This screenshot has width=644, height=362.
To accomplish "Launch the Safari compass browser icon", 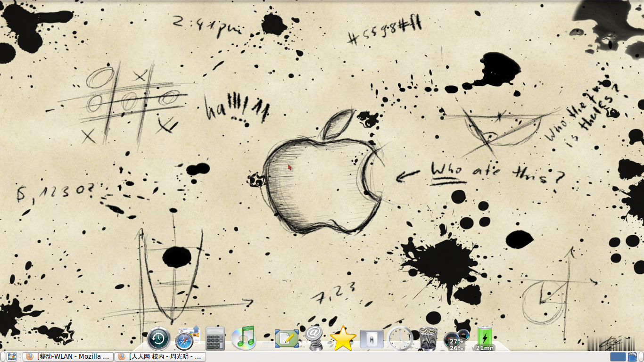I will click(x=188, y=338).
